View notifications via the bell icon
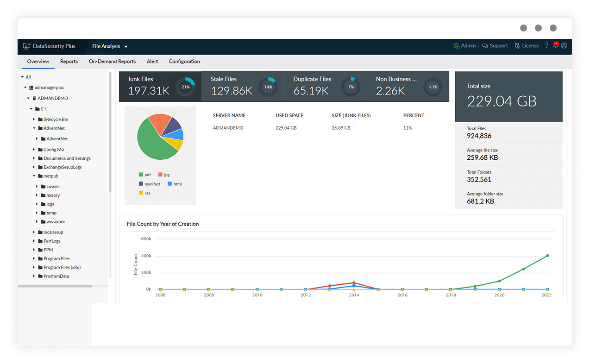This screenshot has width=590, height=364. (555, 45)
